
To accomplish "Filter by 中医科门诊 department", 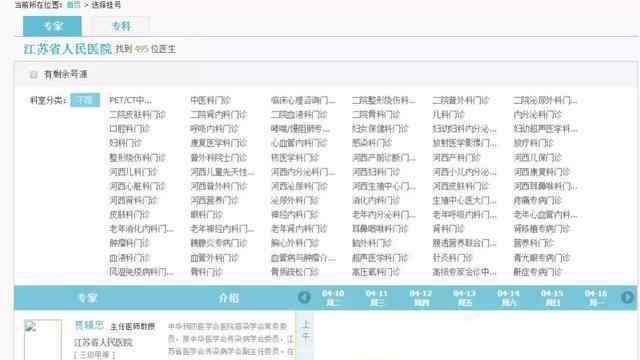I will click(x=210, y=100).
